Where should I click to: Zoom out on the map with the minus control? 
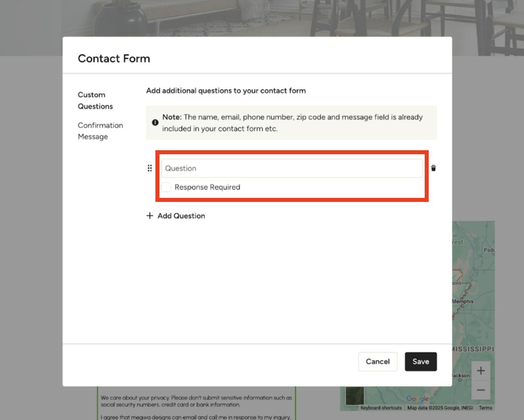481,390
